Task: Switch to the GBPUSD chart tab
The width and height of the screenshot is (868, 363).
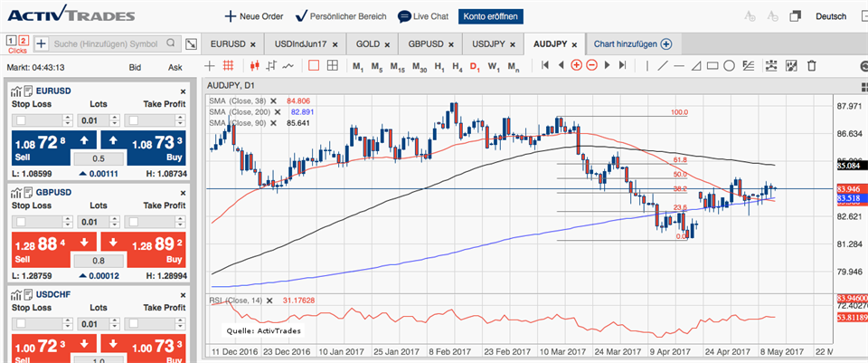Action: coord(432,43)
